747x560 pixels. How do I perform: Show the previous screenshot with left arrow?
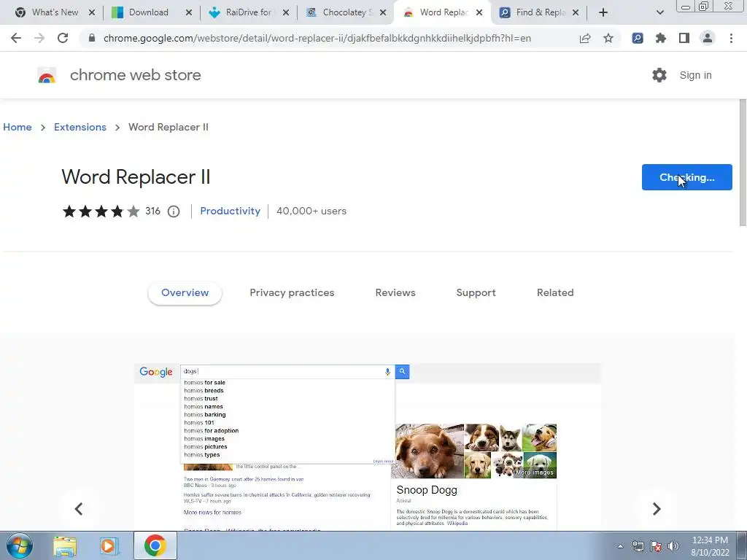[x=79, y=509]
